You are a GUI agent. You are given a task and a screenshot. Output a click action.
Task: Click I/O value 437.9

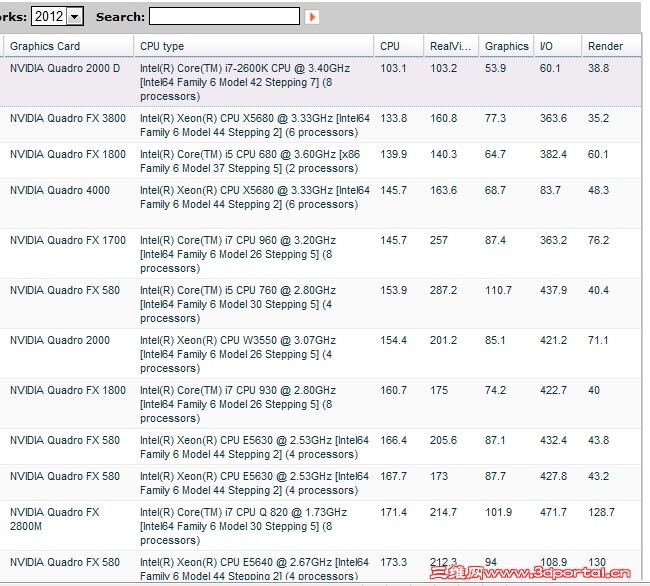point(553,290)
